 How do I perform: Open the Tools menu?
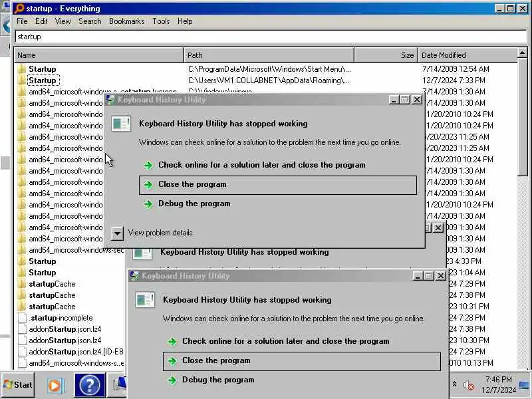(161, 21)
